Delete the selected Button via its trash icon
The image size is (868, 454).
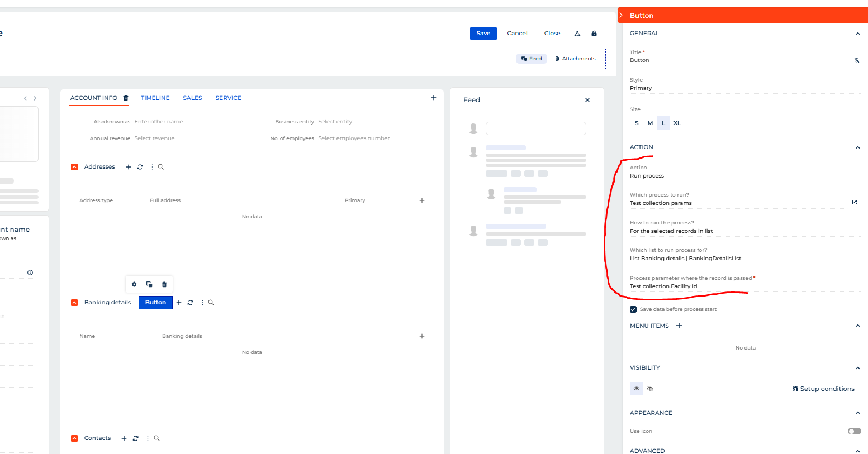164,284
